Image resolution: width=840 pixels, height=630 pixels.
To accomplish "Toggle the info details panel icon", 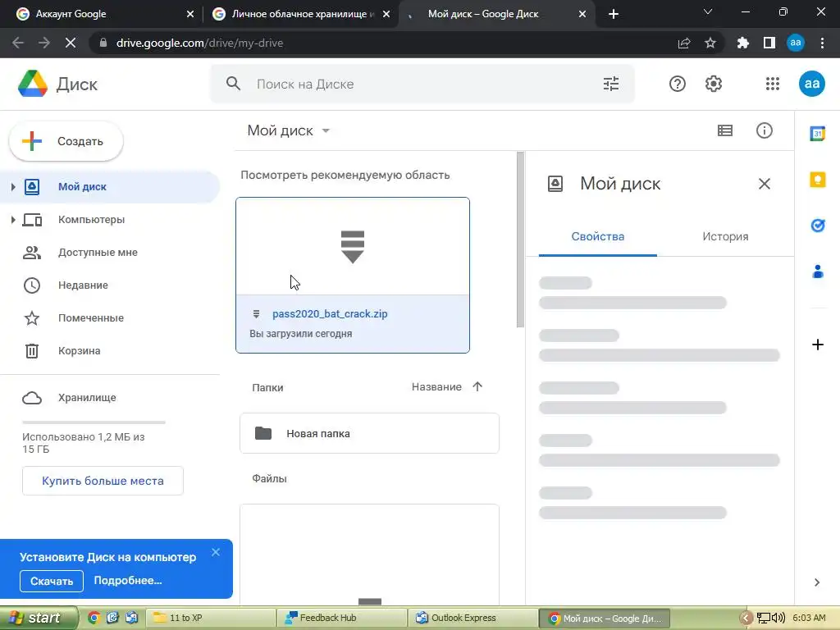I will 764,130.
